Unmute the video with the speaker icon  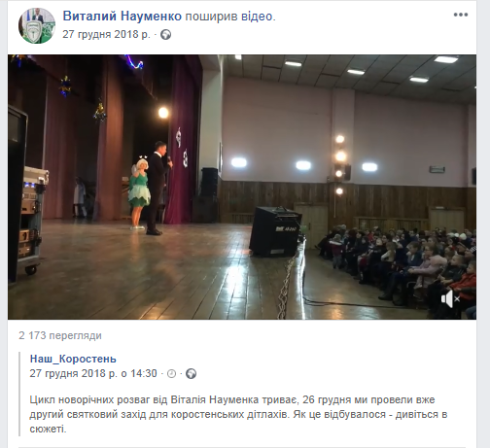(x=450, y=298)
